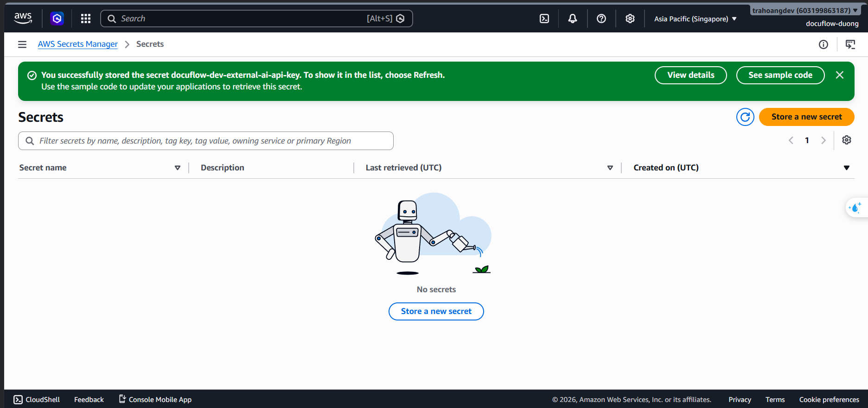The image size is (868, 408).
Task: Refresh the secrets list
Action: point(745,117)
